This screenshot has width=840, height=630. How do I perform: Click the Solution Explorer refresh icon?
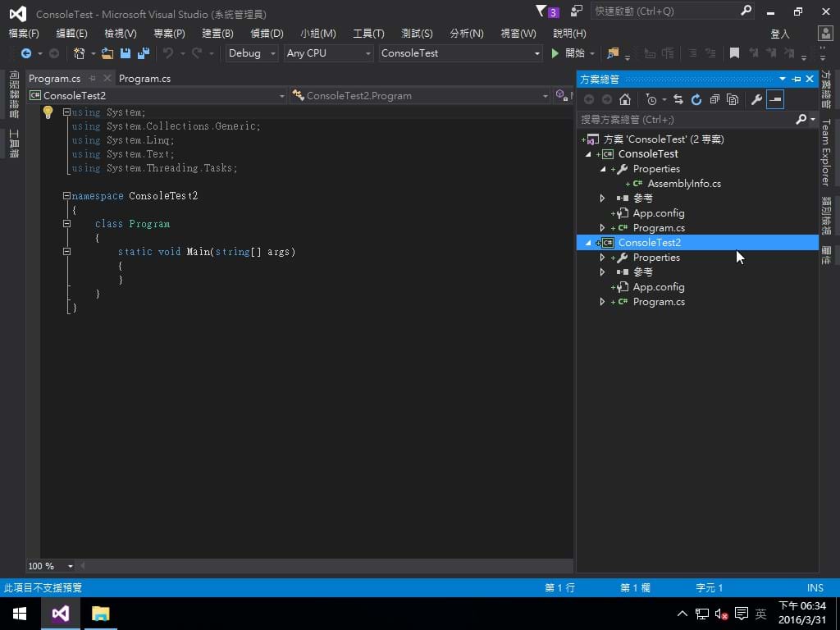(x=696, y=99)
